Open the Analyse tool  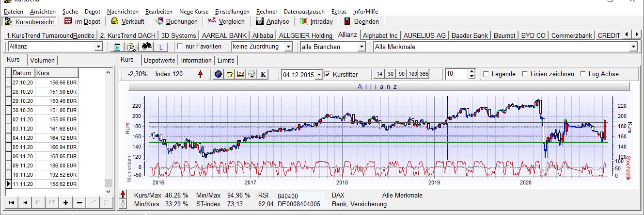(x=272, y=21)
